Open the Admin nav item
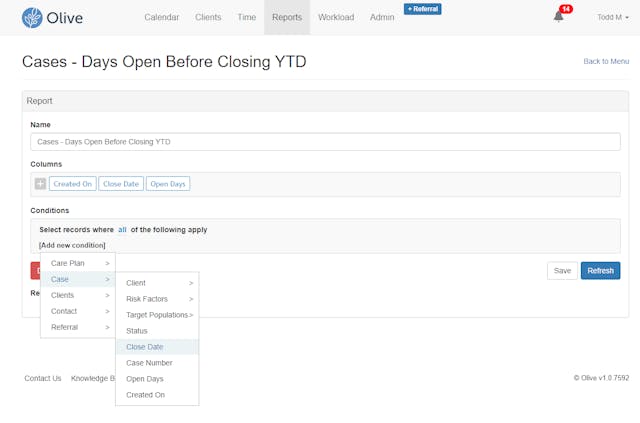Screen dimensions: 640x423 (382, 17)
